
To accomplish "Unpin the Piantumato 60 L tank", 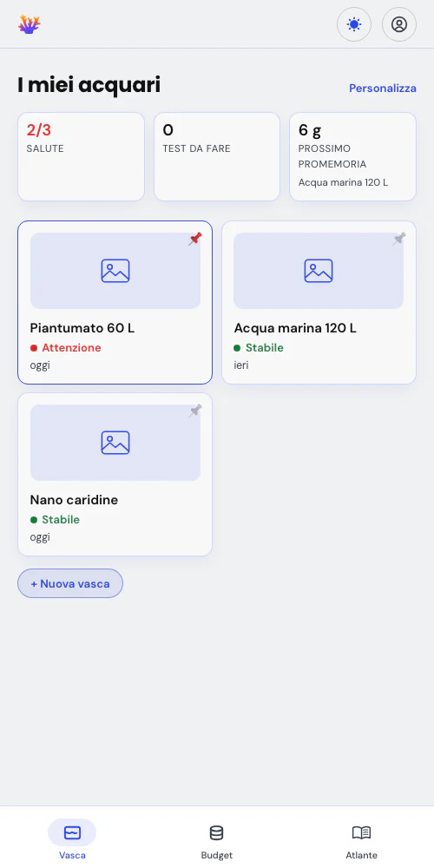I will 194,240.
